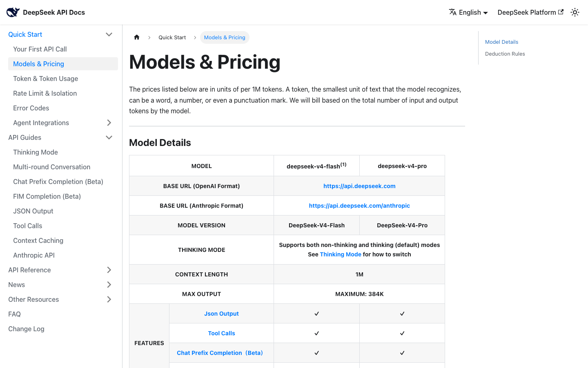
Task: Open the English language dropdown
Action: click(x=468, y=12)
